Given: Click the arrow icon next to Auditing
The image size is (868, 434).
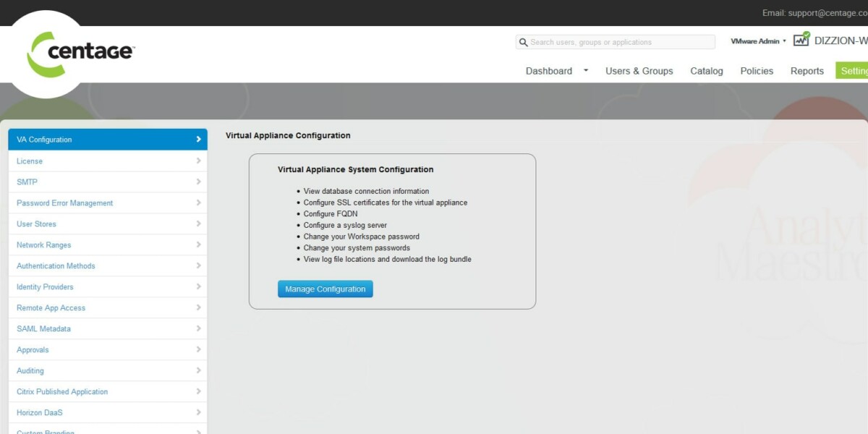Looking at the screenshot, I should click(198, 370).
